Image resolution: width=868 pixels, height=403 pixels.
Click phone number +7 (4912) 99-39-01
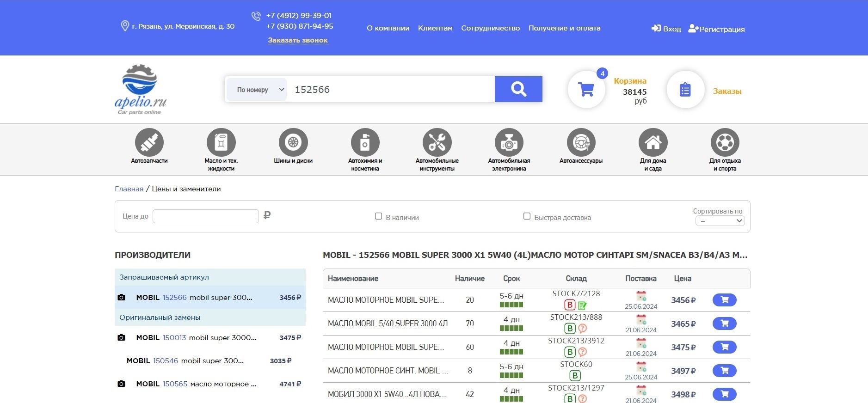pos(299,15)
